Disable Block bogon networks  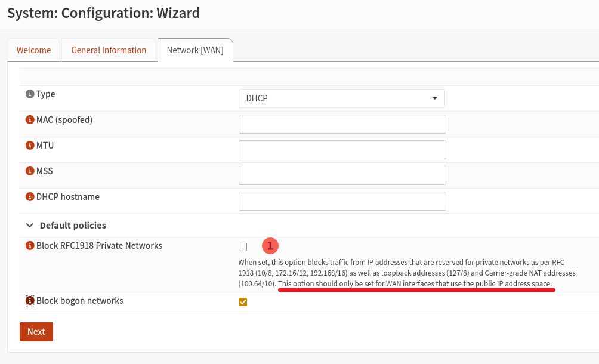(x=242, y=302)
